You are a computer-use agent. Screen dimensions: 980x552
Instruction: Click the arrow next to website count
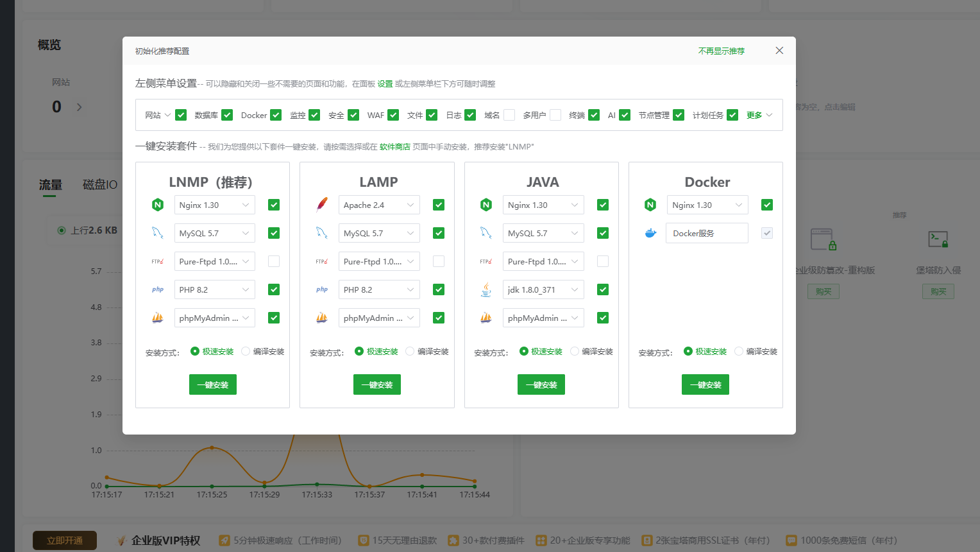(80, 107)
